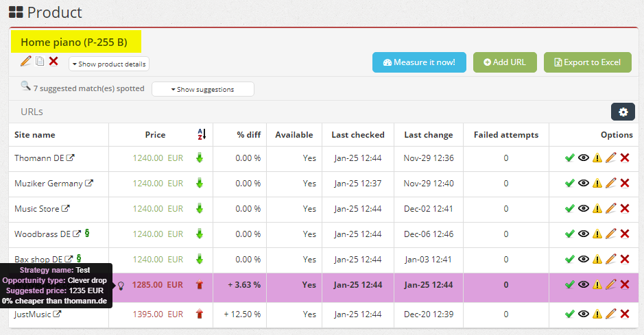The width and height of the screenshot is (644, 335).
Task: Click green paragraph symbol next to Bax shop DE
Action: tap(79, 258)
